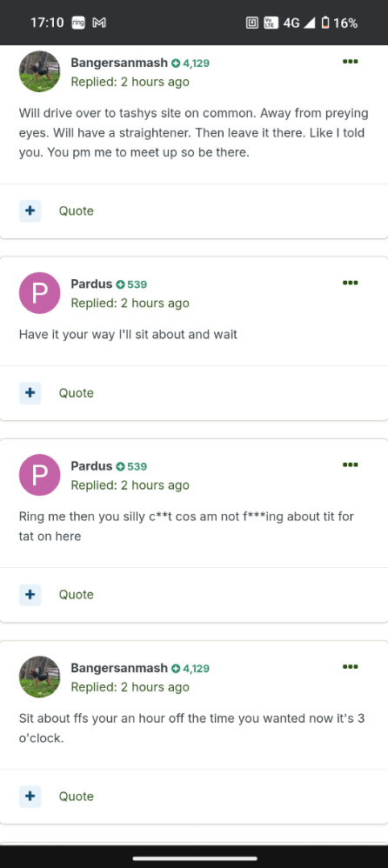
Task: Tap the Android home gesture bar
Action: [194, 858]
